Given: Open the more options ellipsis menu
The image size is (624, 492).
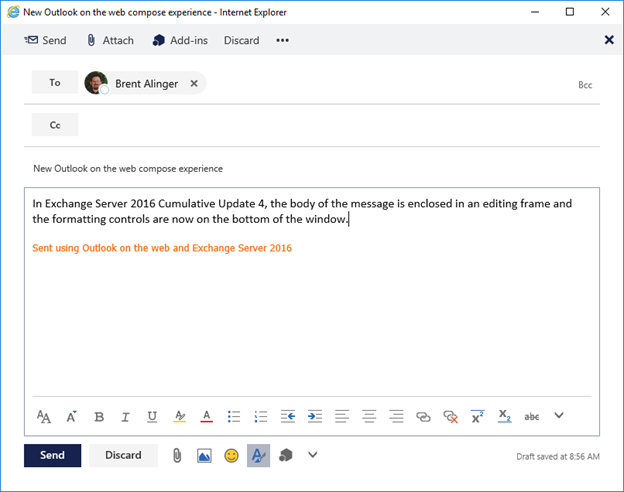Looking at the screenshot, I should [x=283, y=40].
